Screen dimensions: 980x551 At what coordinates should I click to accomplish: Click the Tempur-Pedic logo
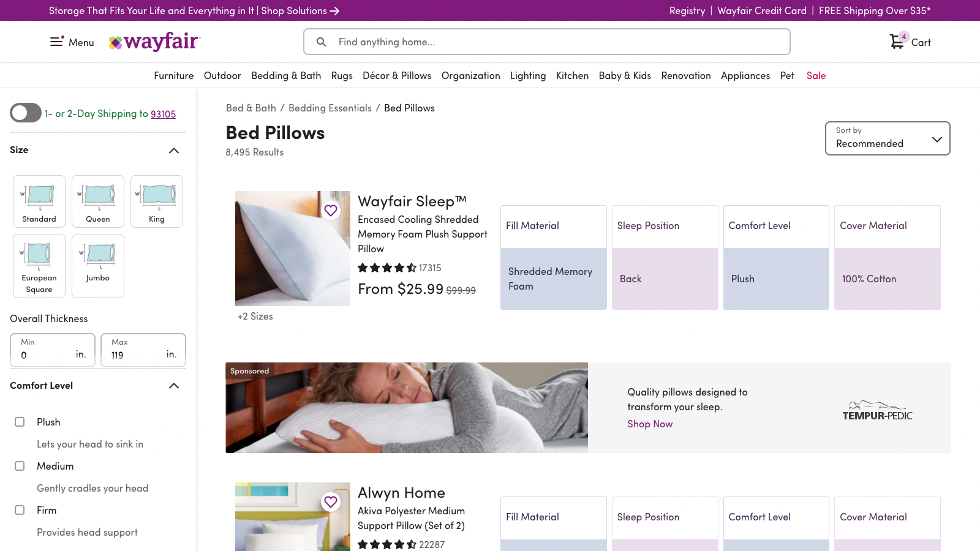(878, 410)
